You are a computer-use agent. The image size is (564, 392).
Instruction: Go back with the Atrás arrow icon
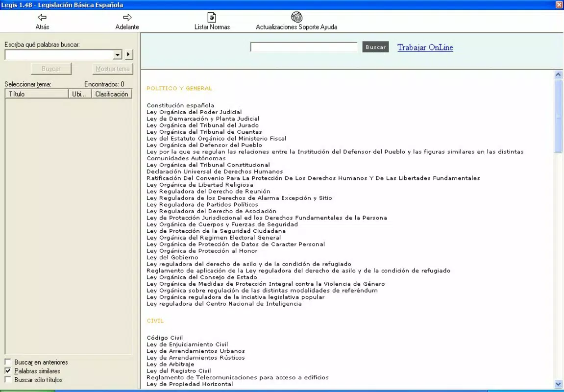(42, 17)
